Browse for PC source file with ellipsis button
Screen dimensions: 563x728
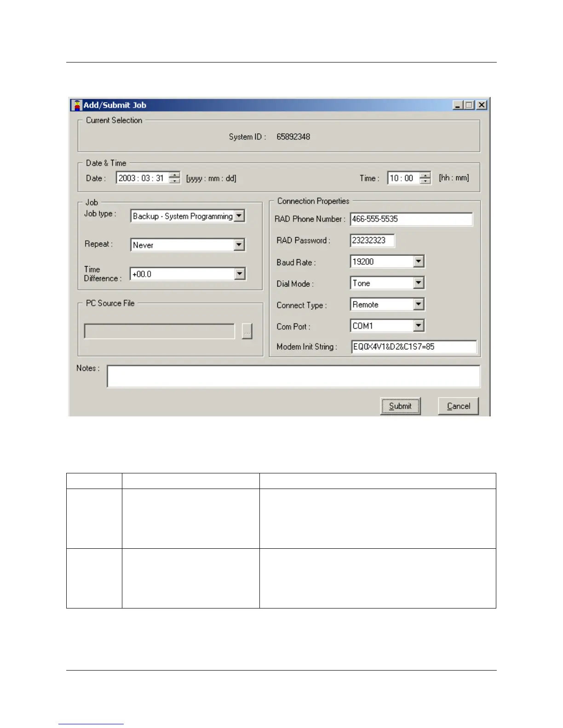point(247,331)
